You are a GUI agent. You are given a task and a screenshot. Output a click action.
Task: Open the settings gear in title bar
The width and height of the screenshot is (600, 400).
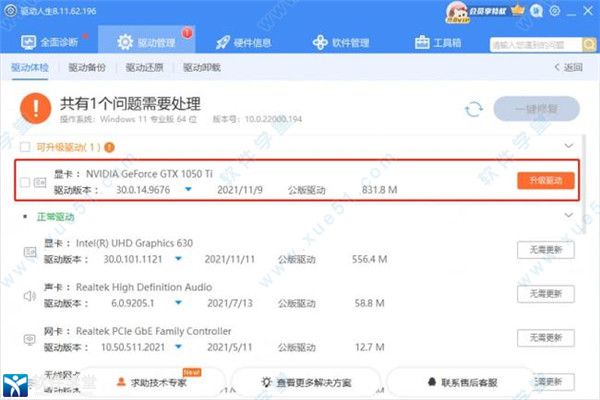554,11
